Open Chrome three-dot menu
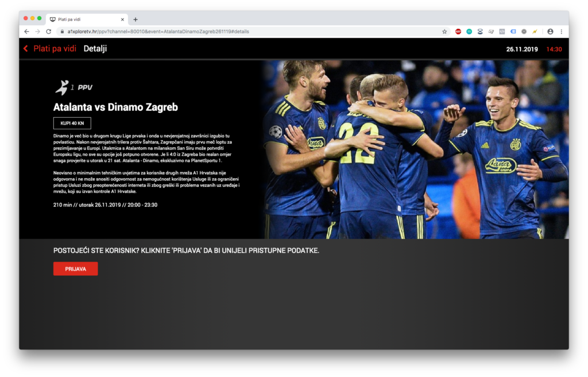Viewport: 588px width, 377px height. (x=561, y=32)
